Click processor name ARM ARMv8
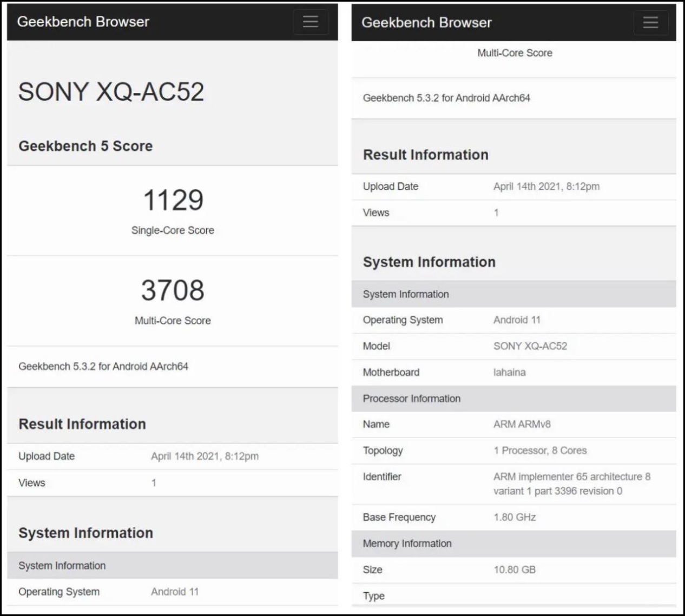 click(522, 425)
